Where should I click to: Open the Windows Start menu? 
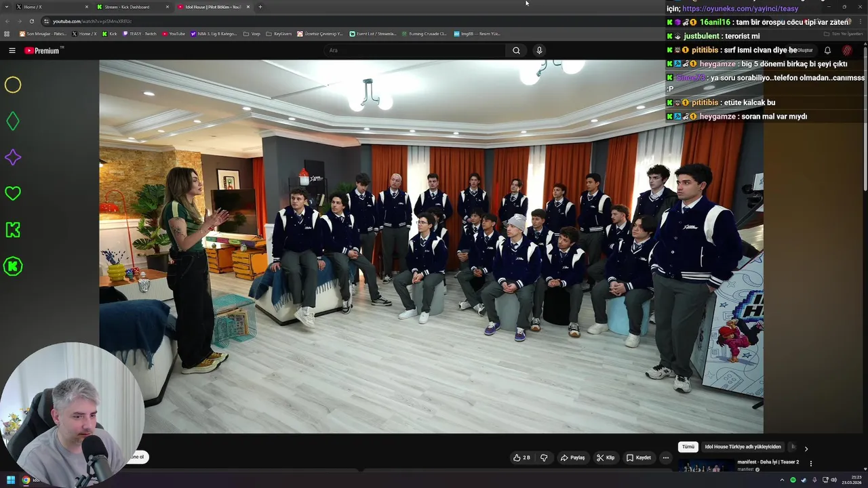pyautogui.click(x=11, y=480)
